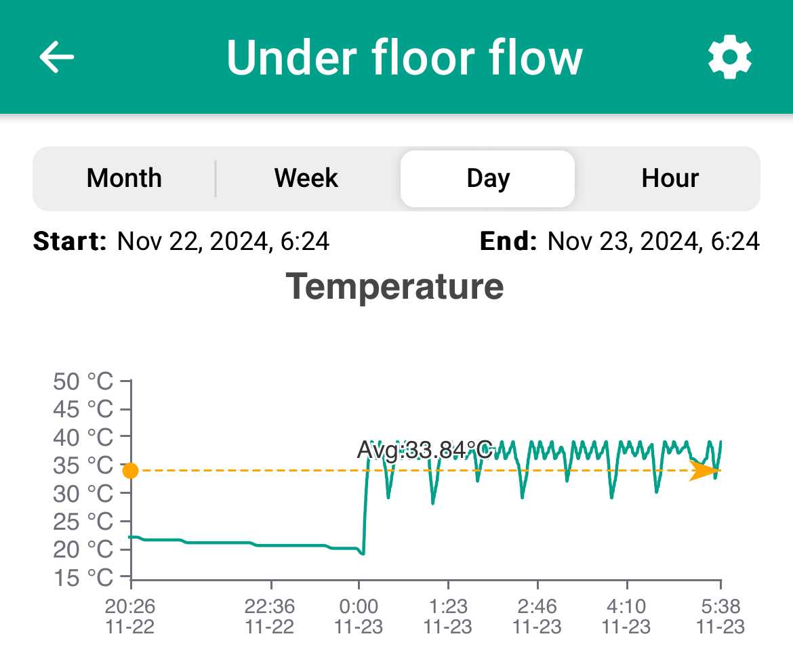Click the 50 °C y-axis label
The image size is (793, 672).
click(83, 381)
